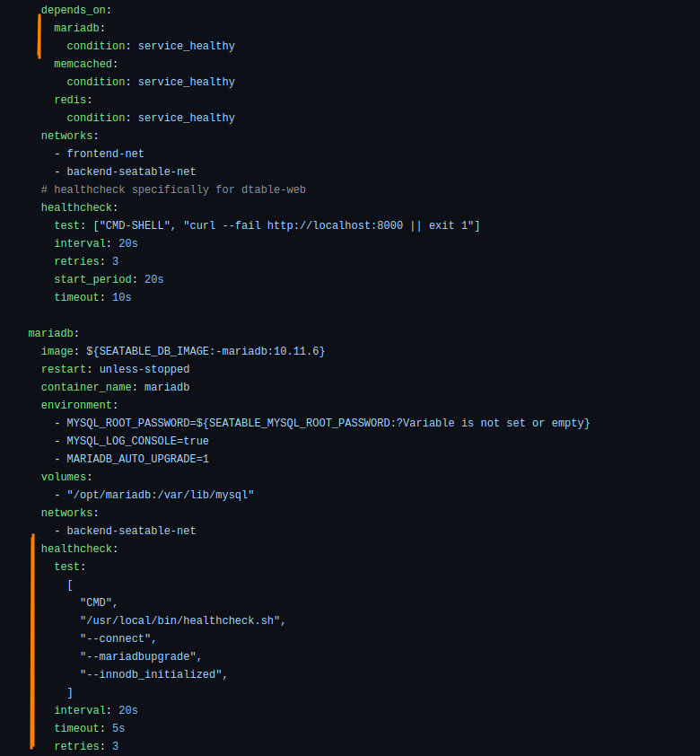700x756 pixels.
Task: Click the start_period 20s line
Action: (109, 279)
